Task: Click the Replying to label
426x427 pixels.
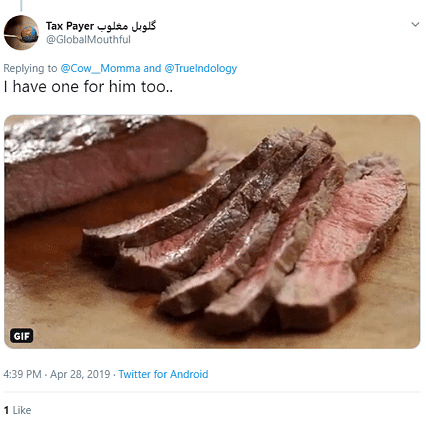Action: click(30, 68)
